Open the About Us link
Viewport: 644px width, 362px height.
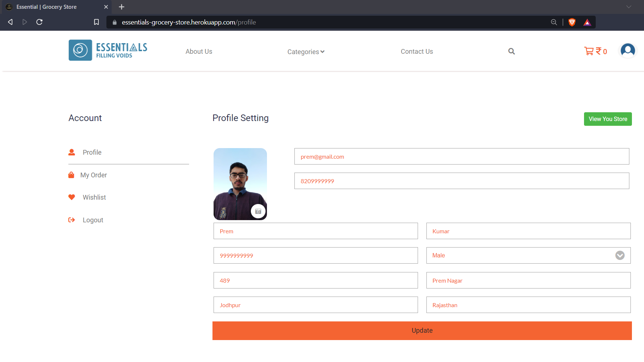(199, 52)
